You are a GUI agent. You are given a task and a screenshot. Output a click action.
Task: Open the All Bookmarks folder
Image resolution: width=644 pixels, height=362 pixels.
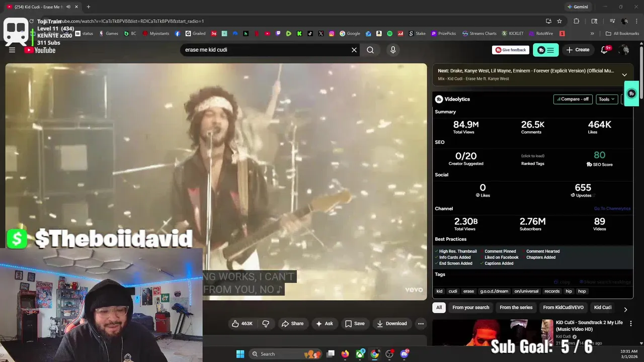coord(622,34)
